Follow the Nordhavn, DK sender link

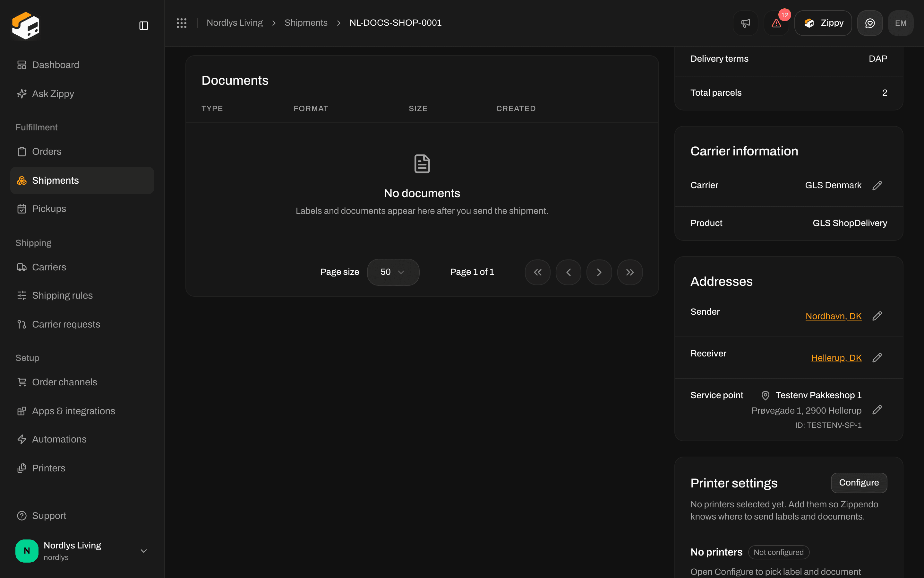(834, 316)
